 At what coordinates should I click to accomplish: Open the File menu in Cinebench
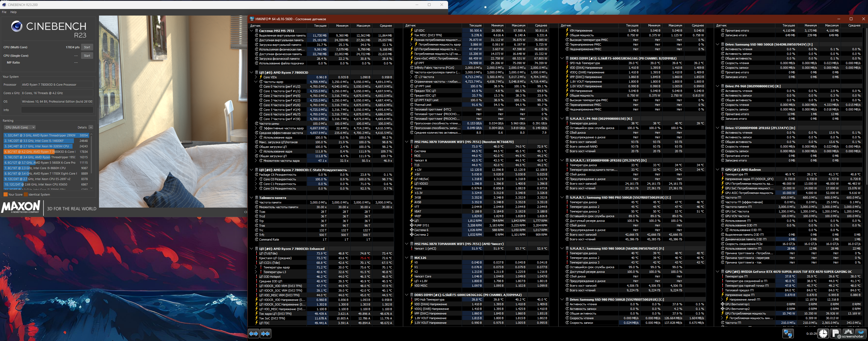point(4,12)
